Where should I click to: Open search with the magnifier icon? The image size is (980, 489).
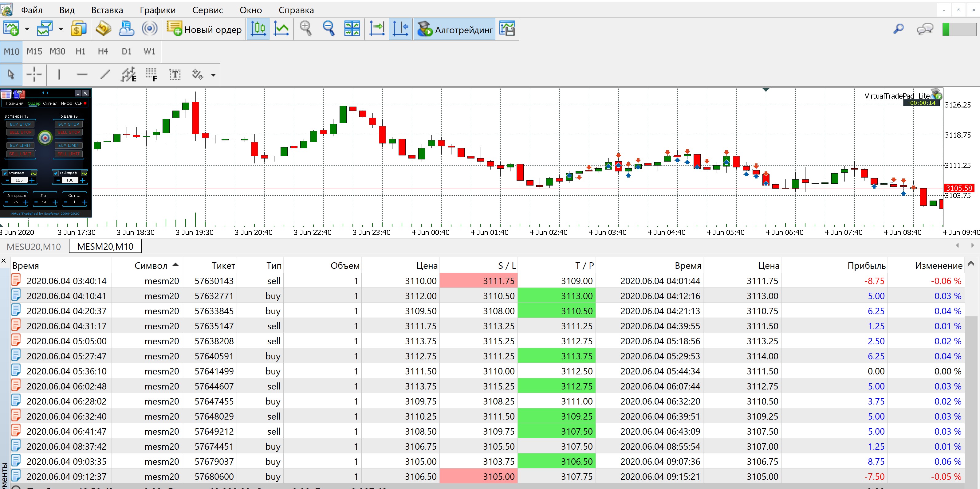[x=899, y=29]
